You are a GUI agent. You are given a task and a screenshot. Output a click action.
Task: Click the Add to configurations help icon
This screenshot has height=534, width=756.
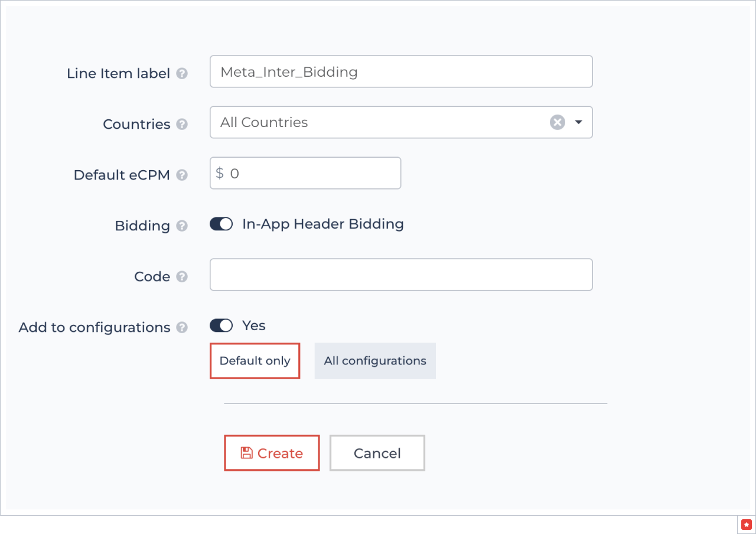183,327
